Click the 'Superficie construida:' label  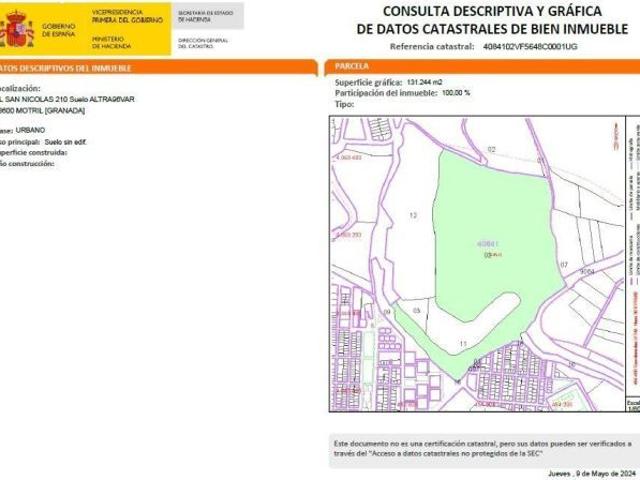[x=33, y=153]
